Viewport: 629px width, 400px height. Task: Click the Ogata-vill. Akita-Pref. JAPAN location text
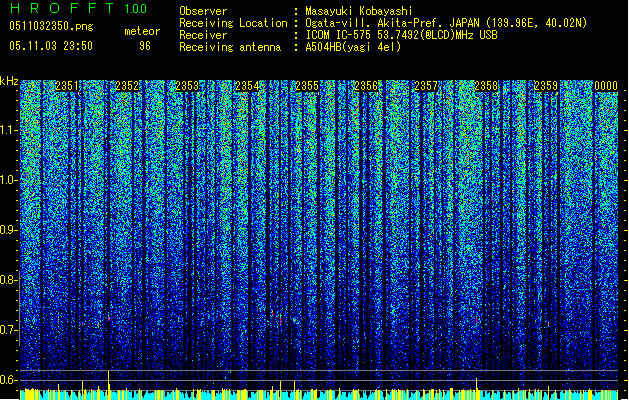[446, 23]
